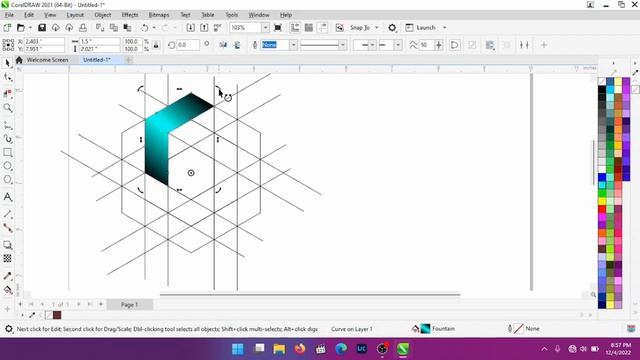The width and height of the screenshot is (640, 360).
Task: Expand the Open file dropdown arrow
Action: (30, 27)
